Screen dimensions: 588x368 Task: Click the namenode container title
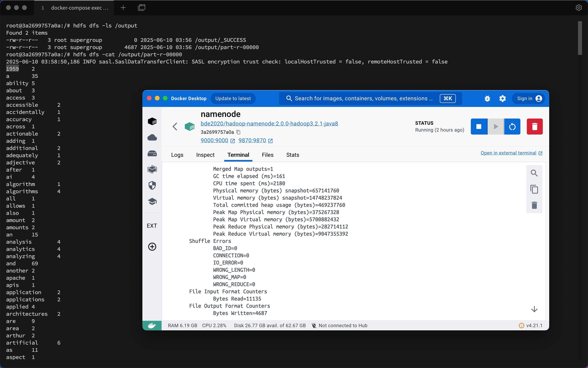tap(220, 114)
